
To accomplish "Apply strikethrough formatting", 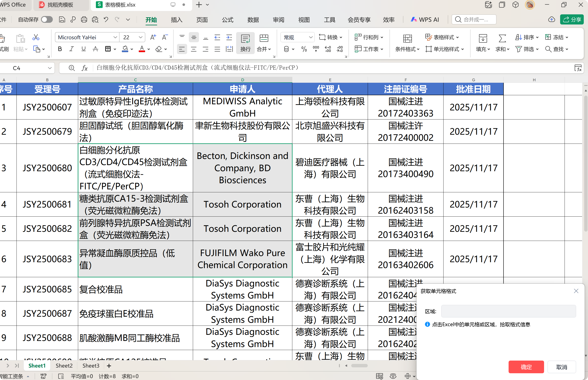I will click(95, 49).
